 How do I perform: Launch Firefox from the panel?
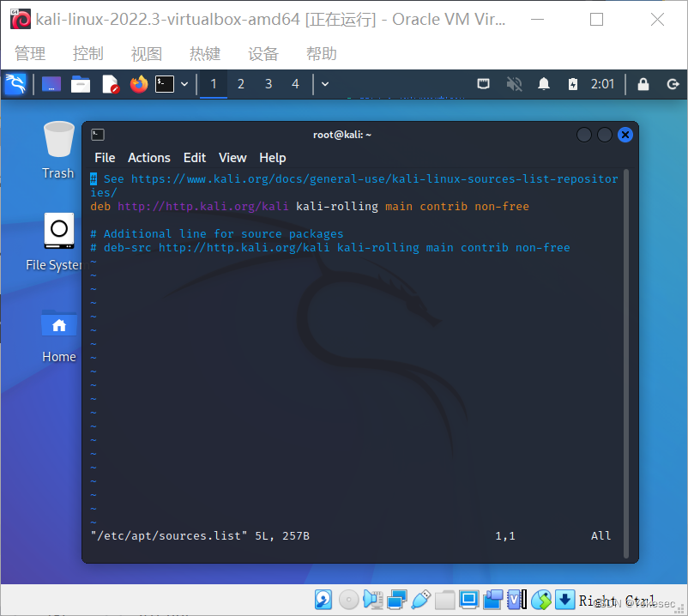tap(139, 84)
